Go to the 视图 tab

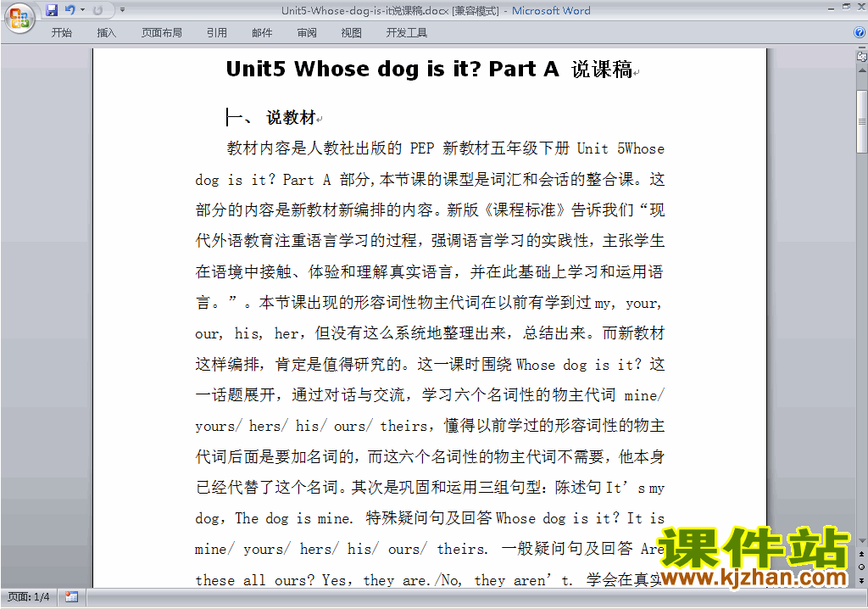[352, 33]
